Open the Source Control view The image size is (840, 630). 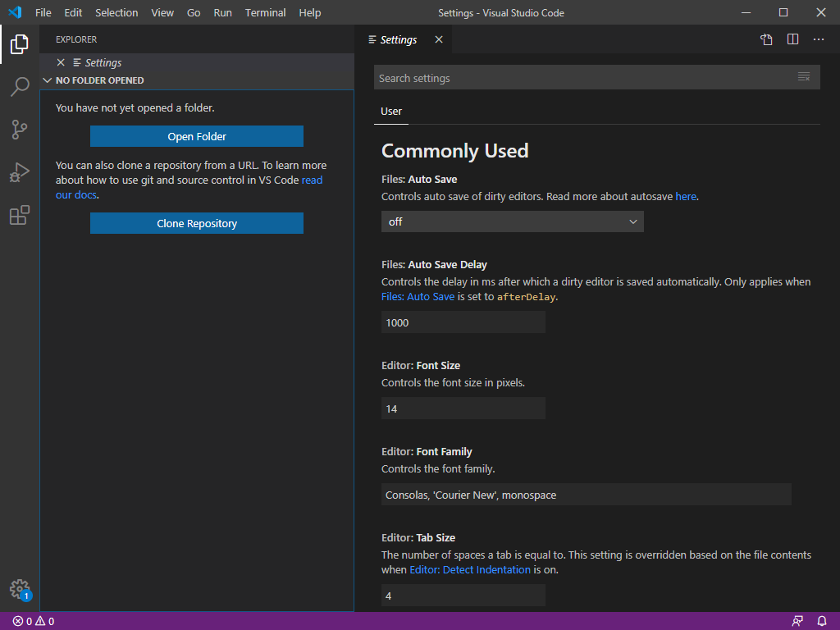pyautogui.click(x=20, y=130)
